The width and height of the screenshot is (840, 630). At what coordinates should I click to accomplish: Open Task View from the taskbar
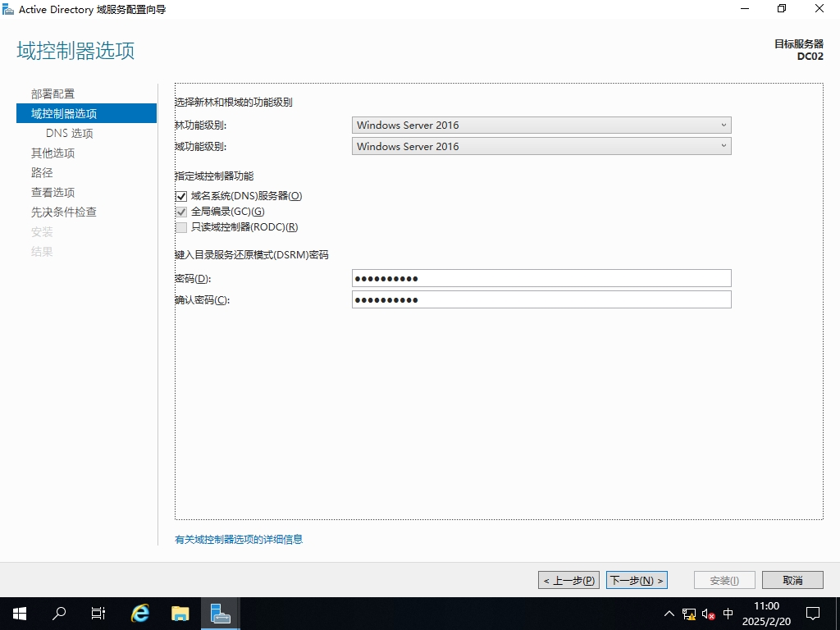(x=98, y=613)
